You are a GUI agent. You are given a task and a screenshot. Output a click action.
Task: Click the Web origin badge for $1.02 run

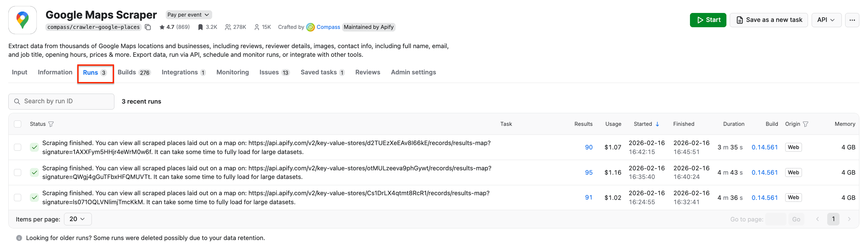tap(793, 198)
